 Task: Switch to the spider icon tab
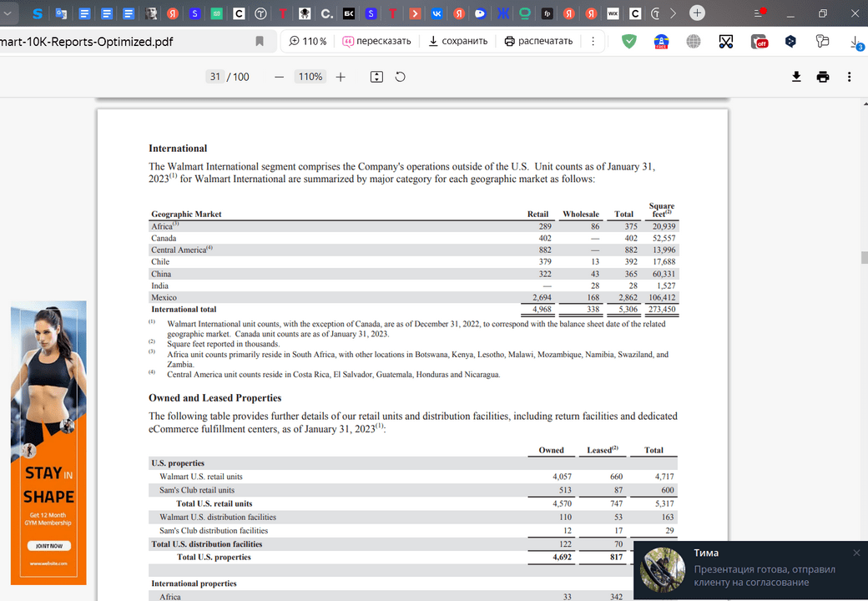(x=305, y=13)
